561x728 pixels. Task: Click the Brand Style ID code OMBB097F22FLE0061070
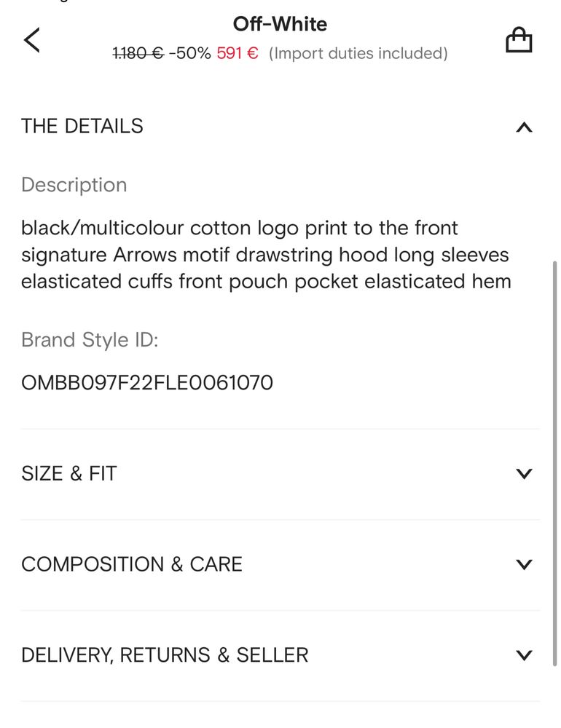tap(147, 383)
